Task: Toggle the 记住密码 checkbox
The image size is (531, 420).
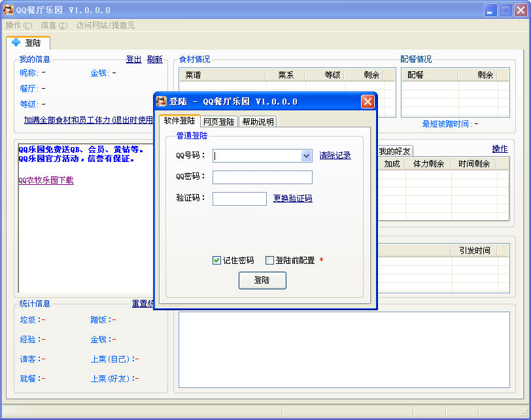Action: [x=216, y=260]
